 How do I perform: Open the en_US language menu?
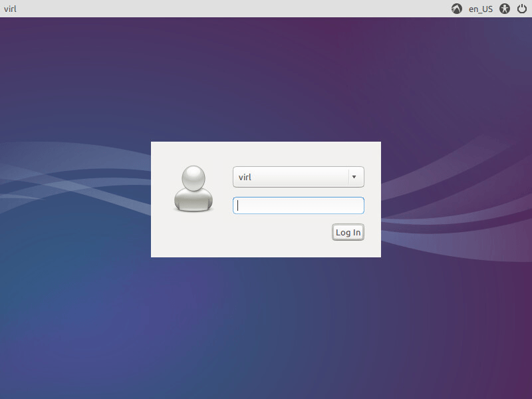point(480,9)
